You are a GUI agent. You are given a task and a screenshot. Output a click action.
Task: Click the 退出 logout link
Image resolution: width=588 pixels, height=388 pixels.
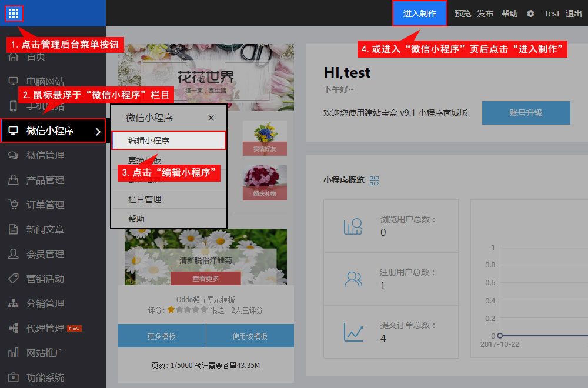573,14
